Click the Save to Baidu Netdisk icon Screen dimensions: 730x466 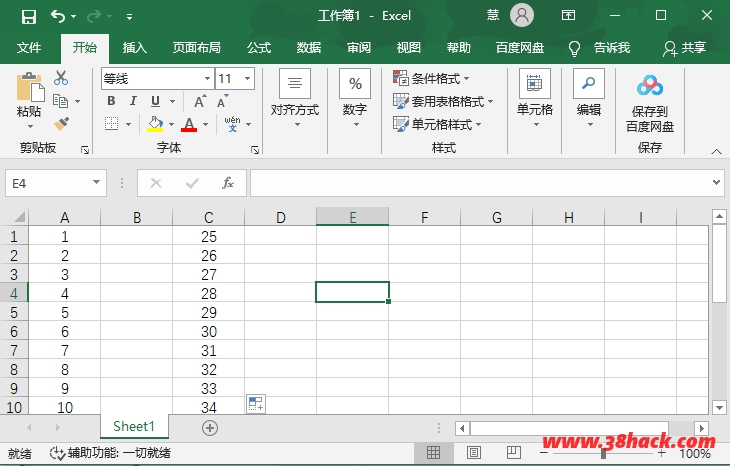click(650, 85)
